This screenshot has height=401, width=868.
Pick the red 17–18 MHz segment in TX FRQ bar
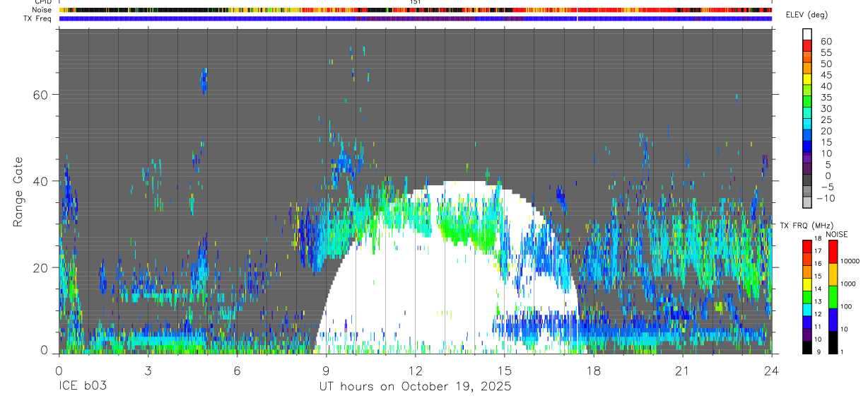pos(807,245)
